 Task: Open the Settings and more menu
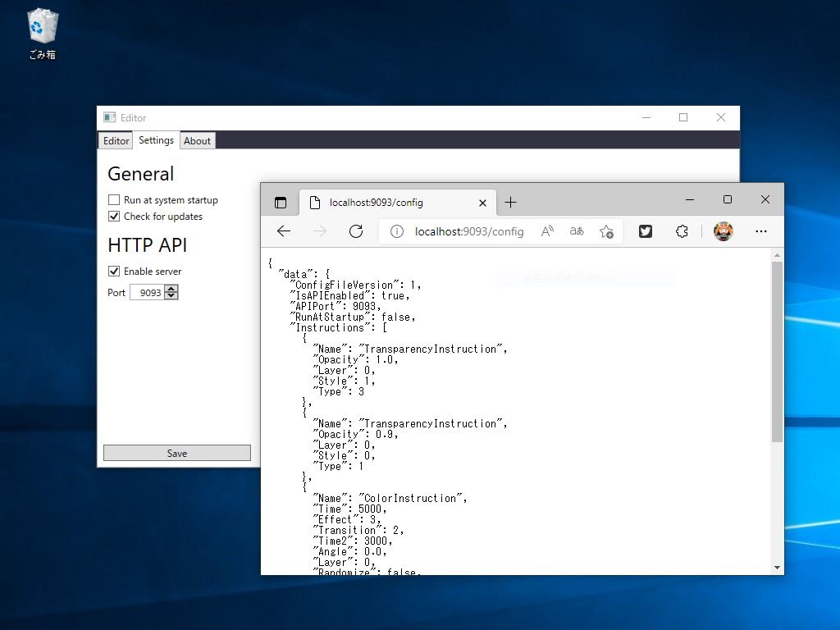pyautogui.click(x=761, y=231)
